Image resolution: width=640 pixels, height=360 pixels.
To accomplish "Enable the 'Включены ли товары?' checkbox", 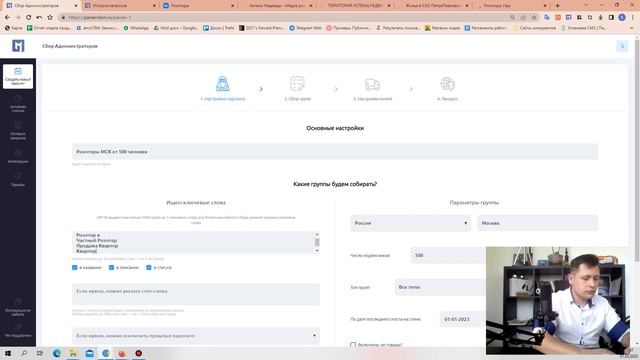I will [353, 345].
